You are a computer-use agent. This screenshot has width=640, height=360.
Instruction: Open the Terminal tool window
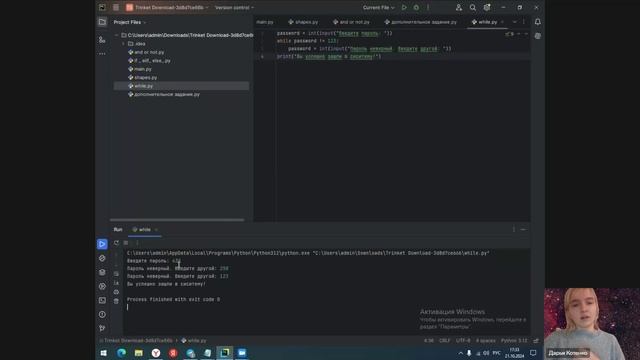tap(102, 300)
